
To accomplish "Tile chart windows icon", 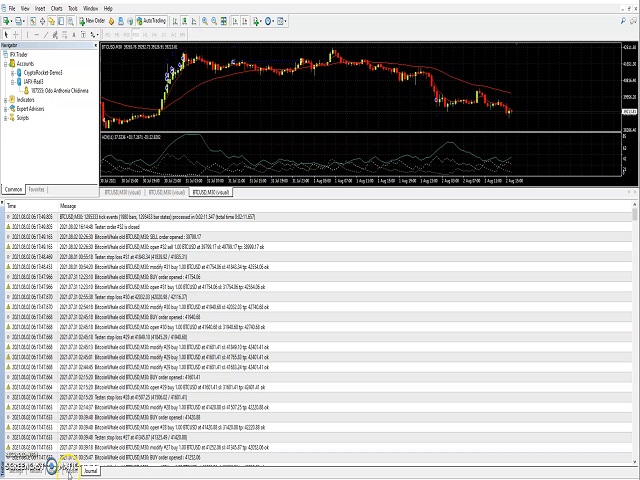I will (224, 21).
